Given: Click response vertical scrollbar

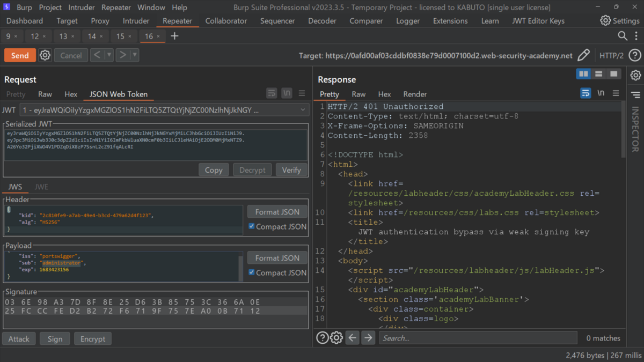Looking at the screenshot, I should point(623,130).
